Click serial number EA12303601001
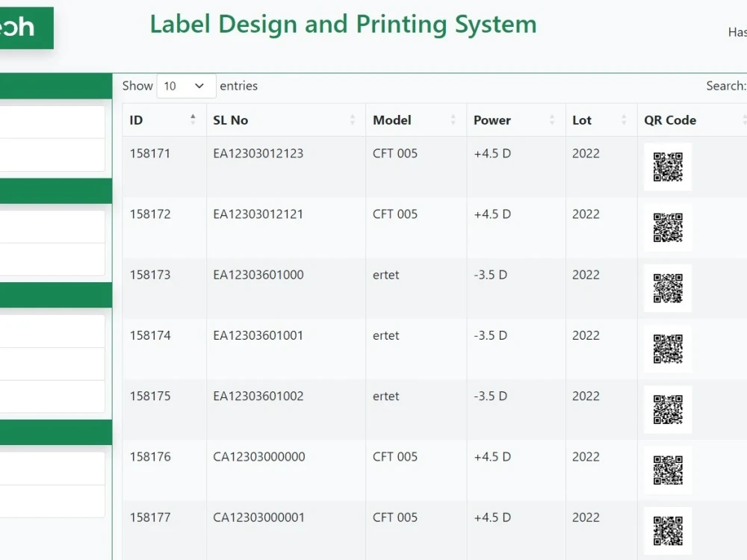The width and height of the screenshot is (747, 560). click(258, 335)
